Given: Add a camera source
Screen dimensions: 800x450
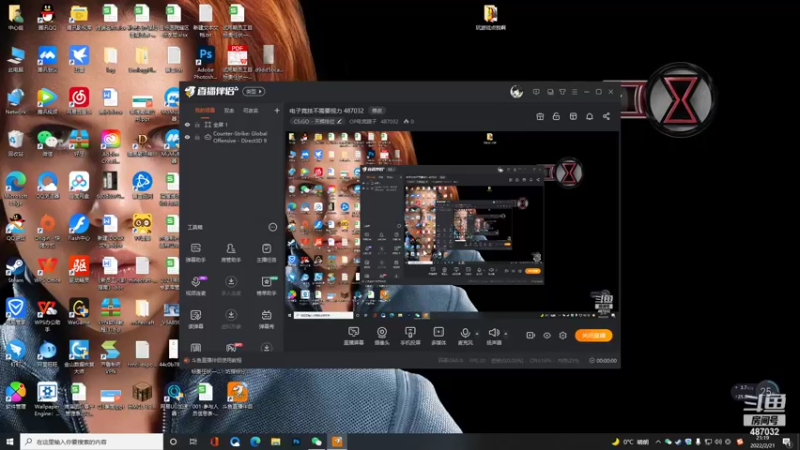Looking at the screenshot, I should click(382, 336).
